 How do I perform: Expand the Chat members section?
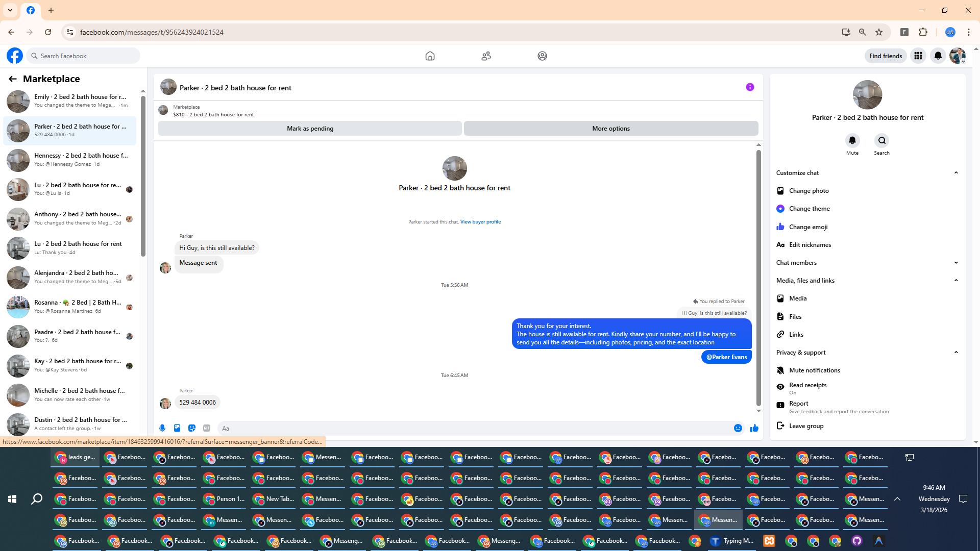coord(867,263)
